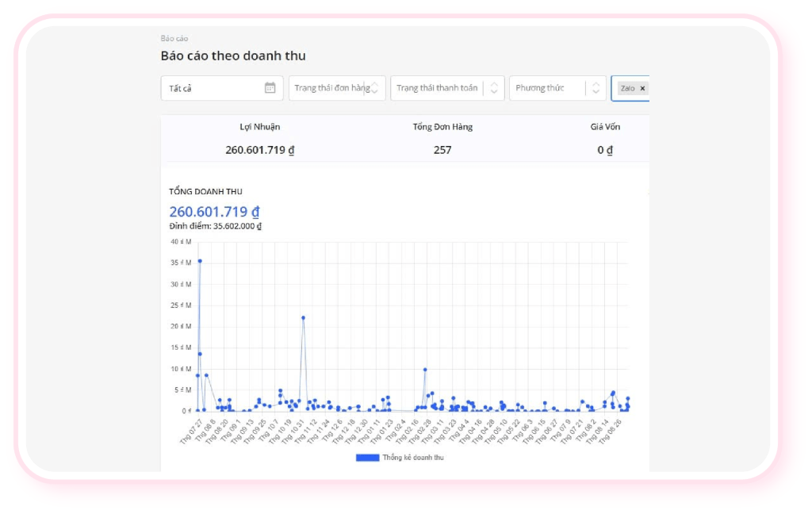Open the Trạng thái đơn hàng dropdown
The image size is (812, 514).
tap(331, 88)
